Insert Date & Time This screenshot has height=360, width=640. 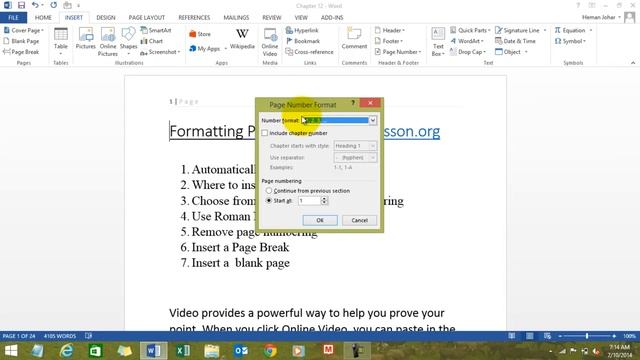click(515, 41)
